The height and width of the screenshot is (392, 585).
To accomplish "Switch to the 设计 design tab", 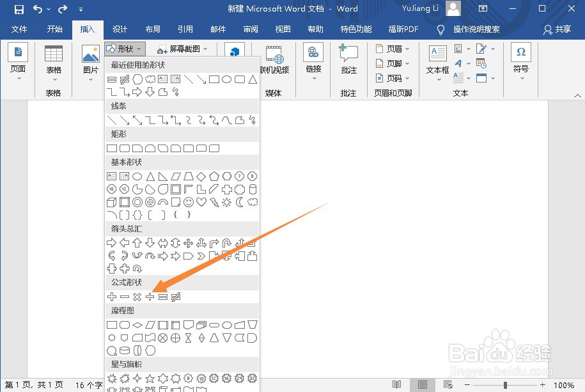I will pyautogui.click(x=120, y=29).
